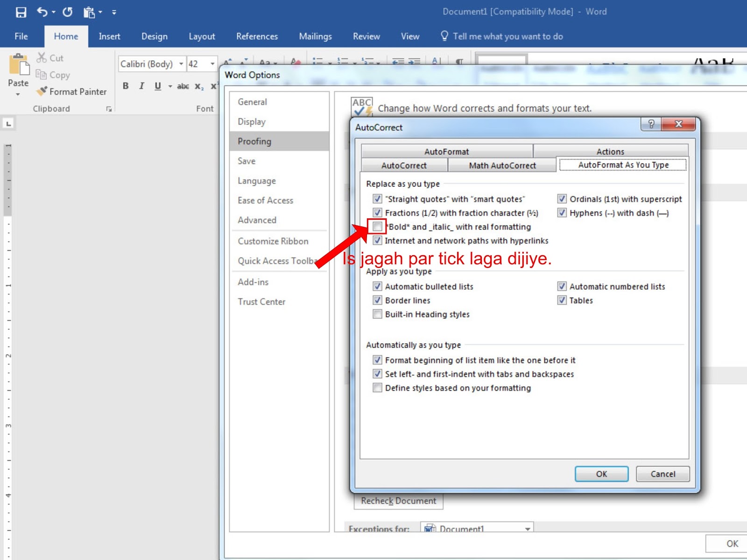Screen dimensions: 747x560
Task: Enable Define styles based on your formatting
Action: 377,388
